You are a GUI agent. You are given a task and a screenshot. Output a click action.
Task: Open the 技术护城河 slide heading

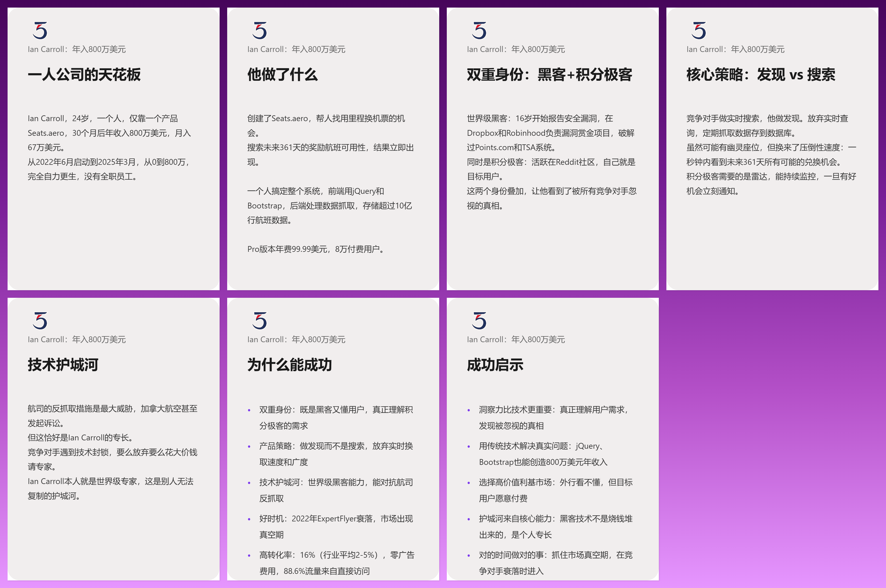tap(63, 365)
